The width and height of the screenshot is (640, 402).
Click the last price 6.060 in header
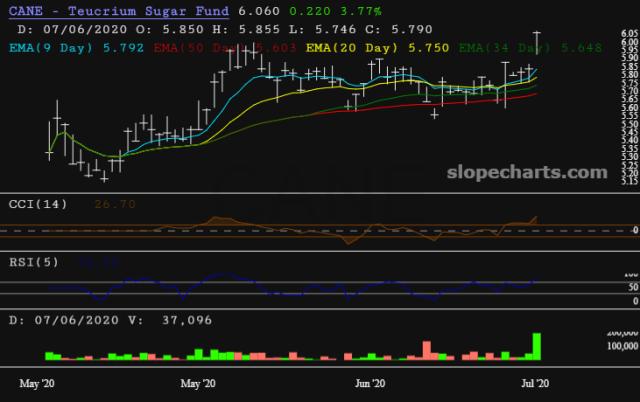click(255, 12)
